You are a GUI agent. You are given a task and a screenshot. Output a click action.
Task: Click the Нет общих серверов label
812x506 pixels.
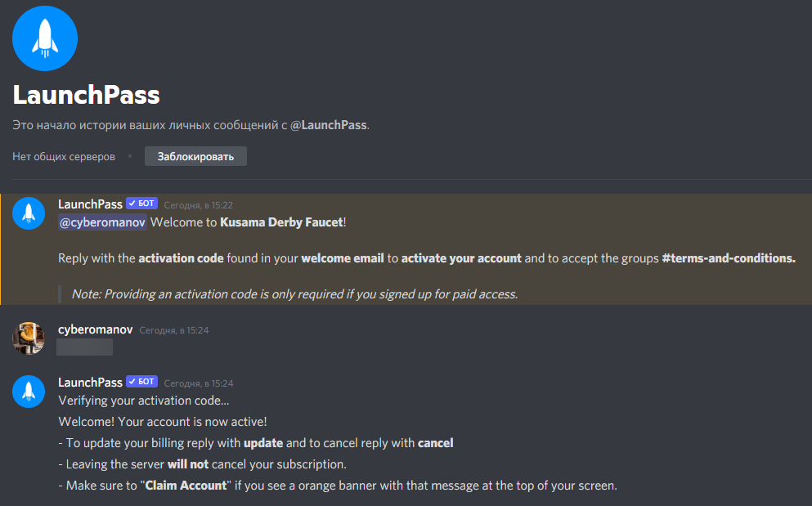(64, 156)
